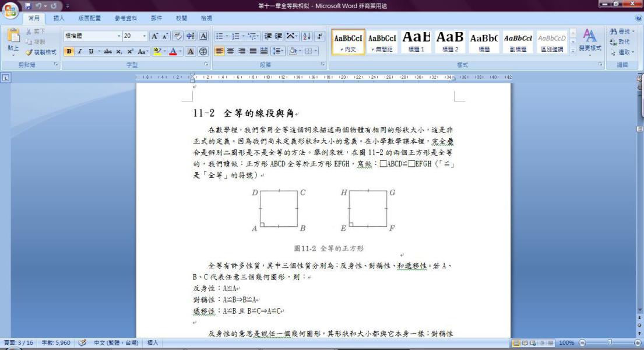644x350 pixels.
Task: Grow font size with the larger A icon
Action: (x=154, y=36)
